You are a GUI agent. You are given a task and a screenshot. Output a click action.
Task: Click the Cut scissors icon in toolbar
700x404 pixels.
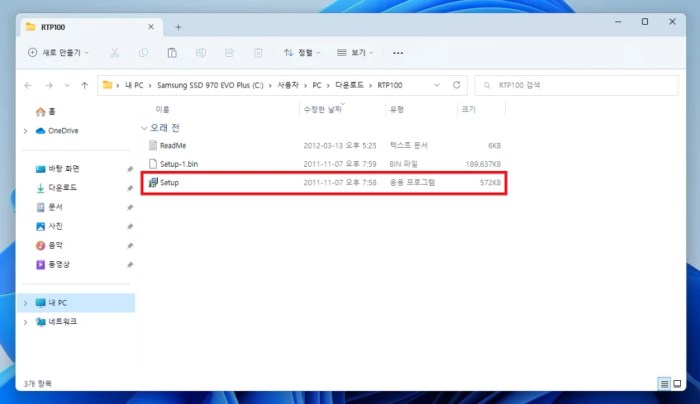pyautogui.click(x=115, y=53)
